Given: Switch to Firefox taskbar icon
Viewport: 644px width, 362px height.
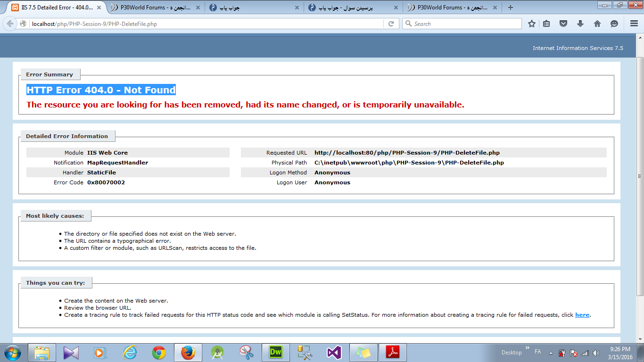Looking at the screenshot, I should tap(188, 352).
